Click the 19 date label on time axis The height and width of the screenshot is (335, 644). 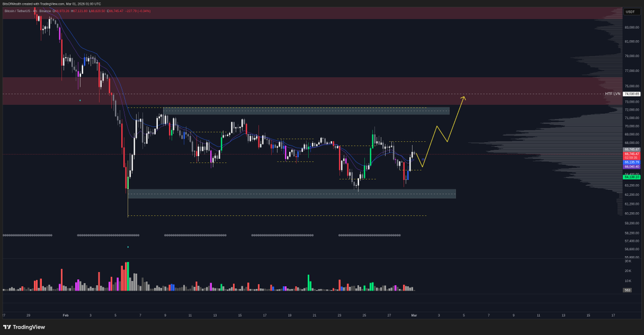tap(289, 315)
